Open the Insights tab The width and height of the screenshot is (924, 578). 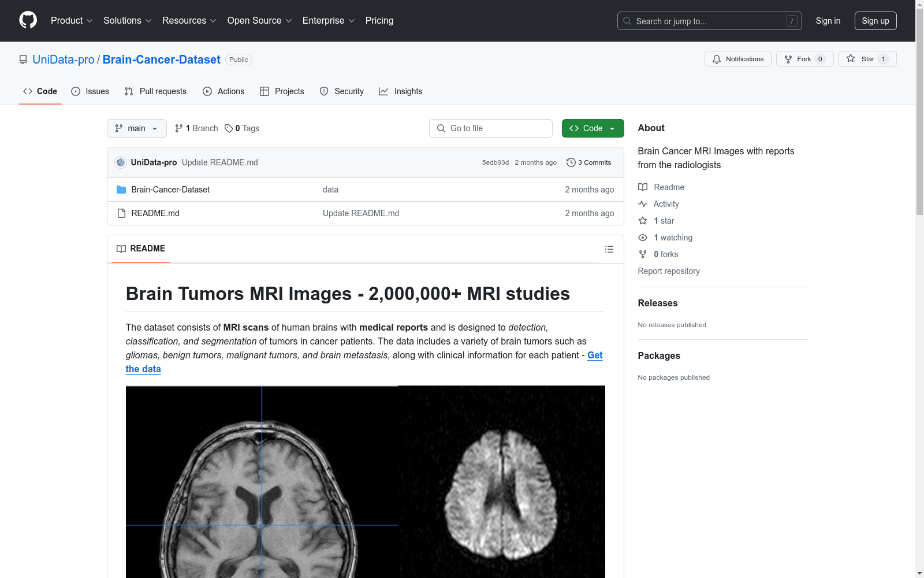(x=401, y=91)
